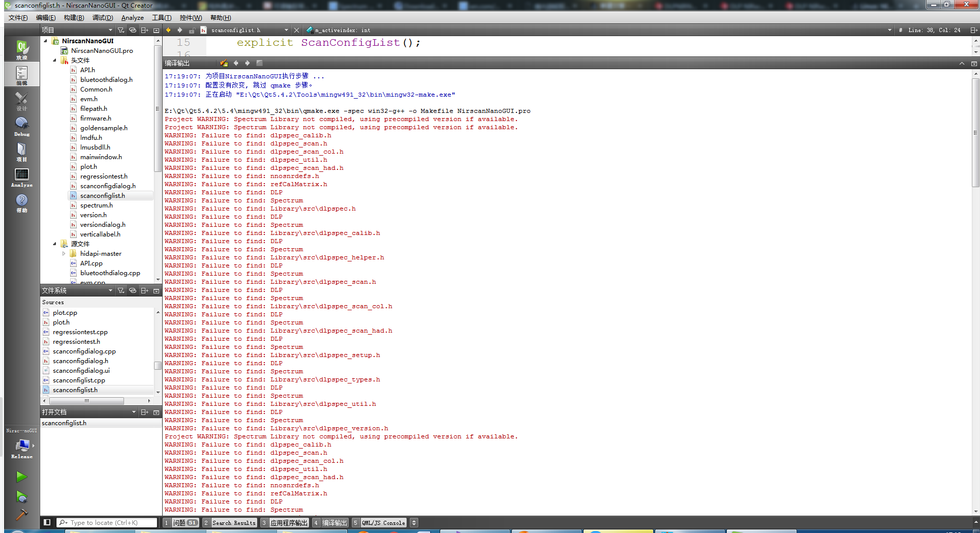Switch to the Edit mode in sidebar

tap(22, 75)
